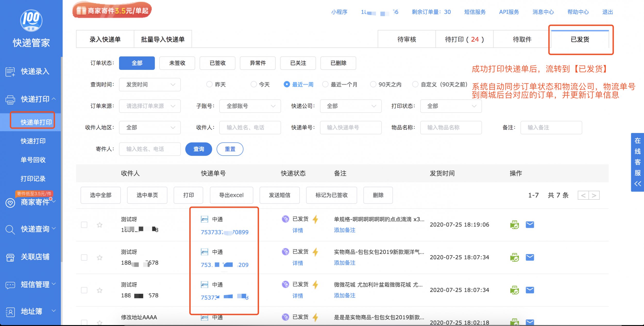Image resolution: width=644 pixels, height=326 pixels.
Task: Click the 备注 input field
Action: pos(551,128)
